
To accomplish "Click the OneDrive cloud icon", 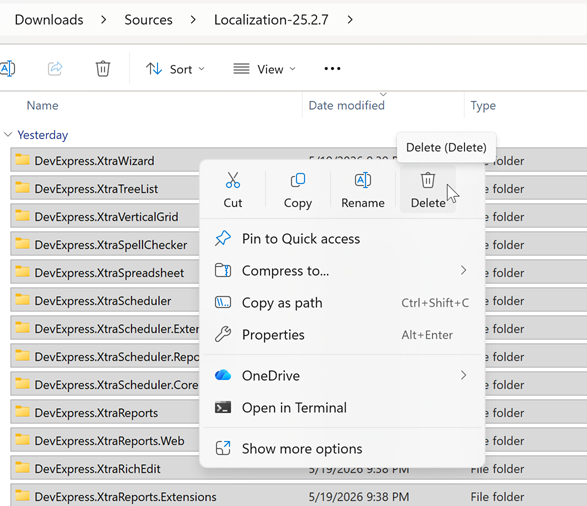I will coord(223,375).
